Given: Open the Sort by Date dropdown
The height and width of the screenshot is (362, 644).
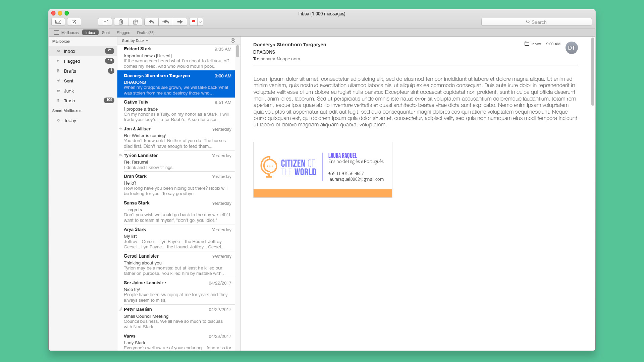Looking at the screenshot, I should pyautogui.click(x=135, y=41).
